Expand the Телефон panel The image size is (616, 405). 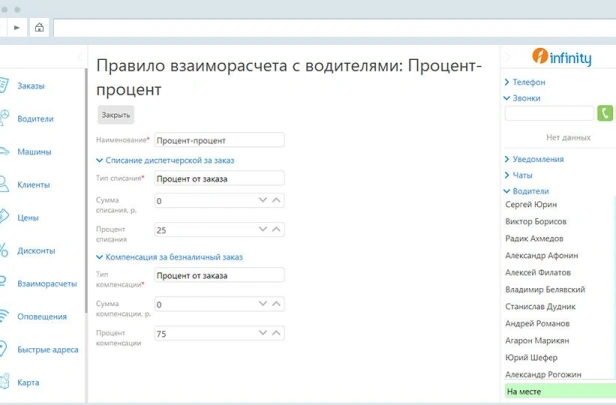click(x=507, y=82)
